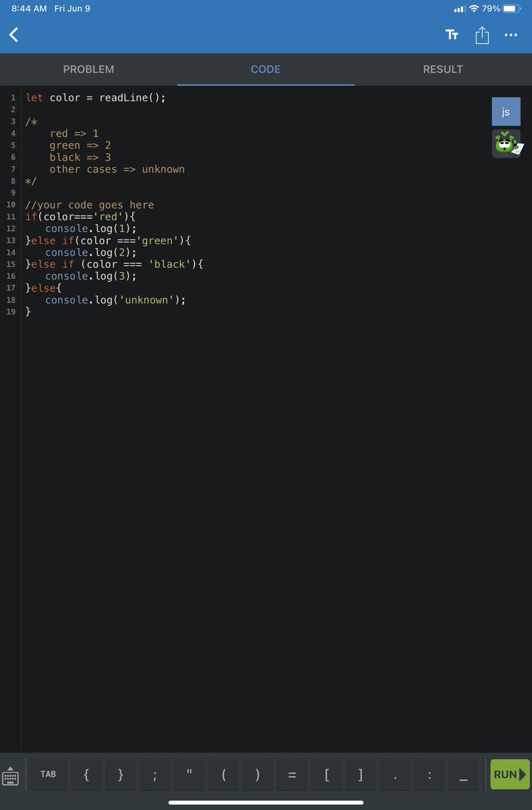Tap the comment line 'green => 2'
This screenshot has width=532, height=810.
[80, 145]
